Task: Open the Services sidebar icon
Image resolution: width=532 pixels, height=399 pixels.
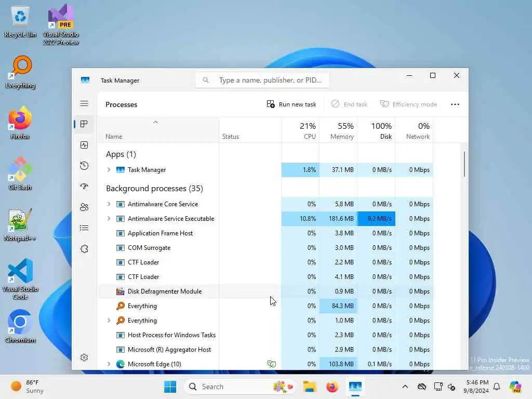Action: [x=84, y=249]
